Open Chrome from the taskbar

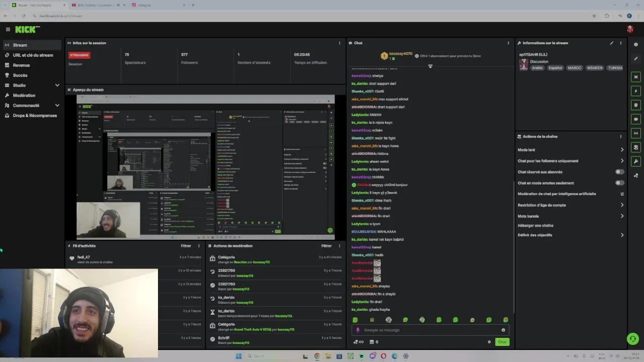(x=317, y=356)
